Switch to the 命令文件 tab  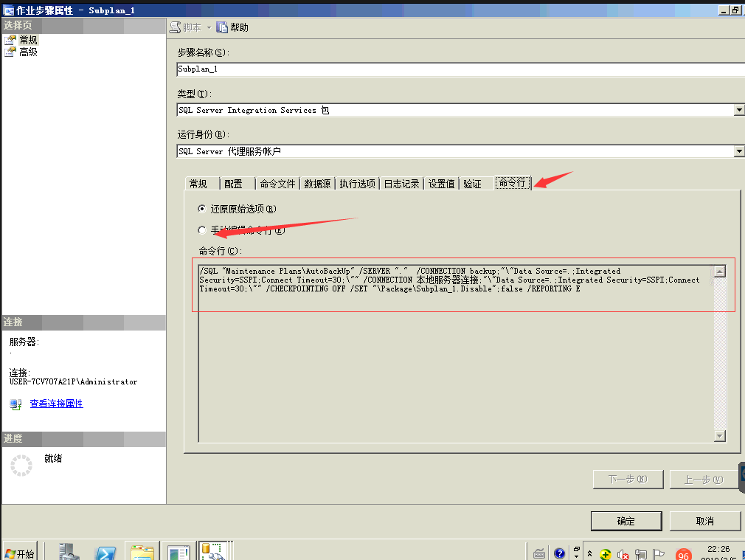277,184
